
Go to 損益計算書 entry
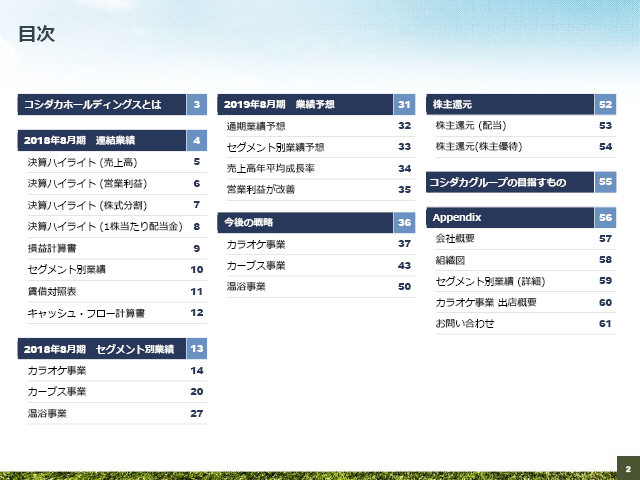[x=117, y=248]
